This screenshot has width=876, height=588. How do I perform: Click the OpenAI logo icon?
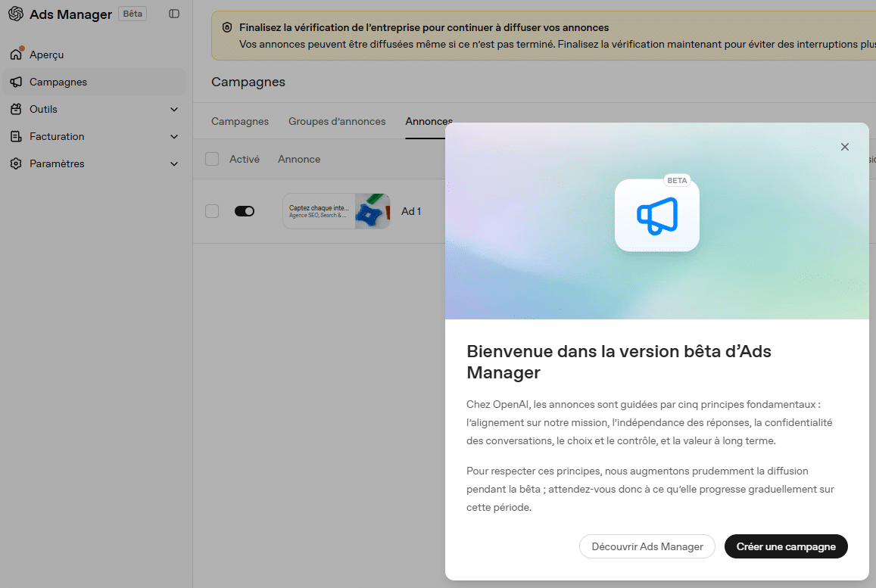coord(16,14)
